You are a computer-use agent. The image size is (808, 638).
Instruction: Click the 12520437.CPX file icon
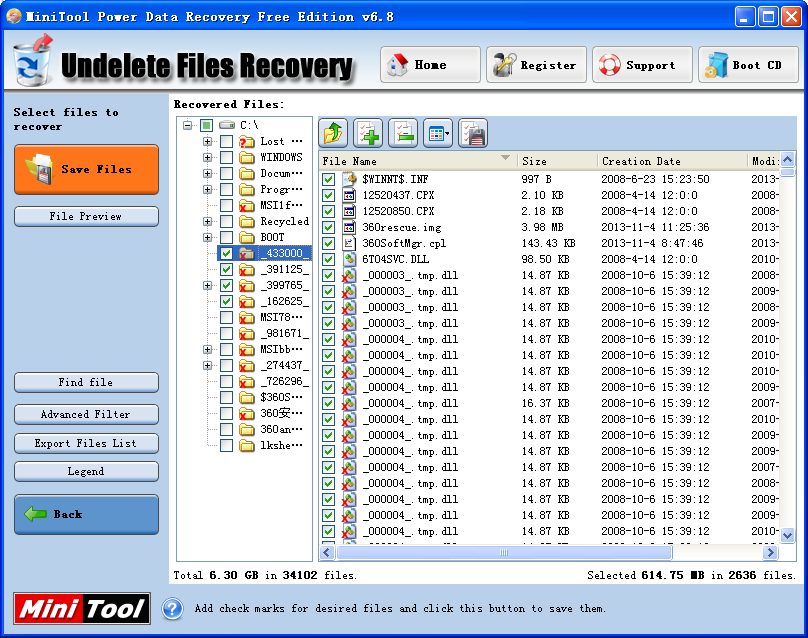[349, 195]
